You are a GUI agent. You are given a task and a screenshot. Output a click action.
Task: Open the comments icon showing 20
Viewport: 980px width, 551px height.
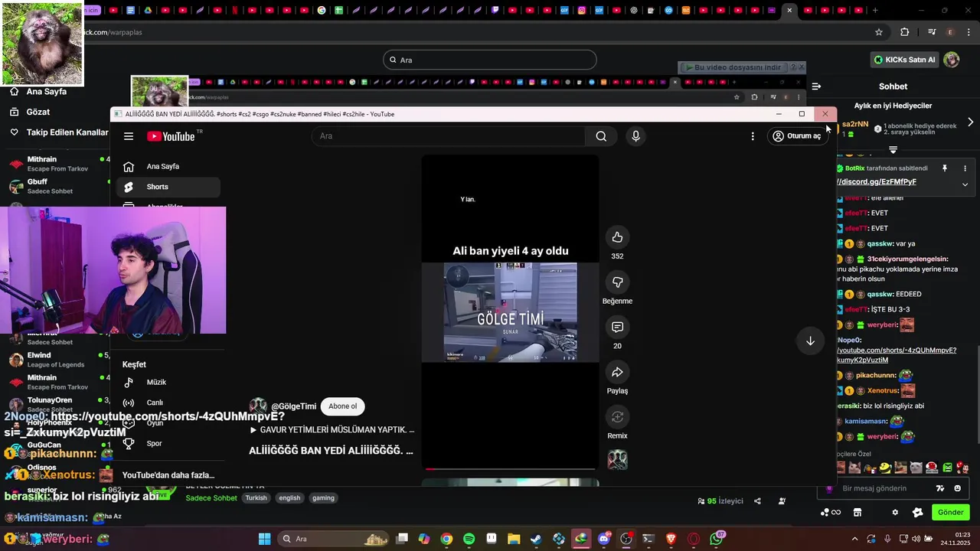coord(617,327)
